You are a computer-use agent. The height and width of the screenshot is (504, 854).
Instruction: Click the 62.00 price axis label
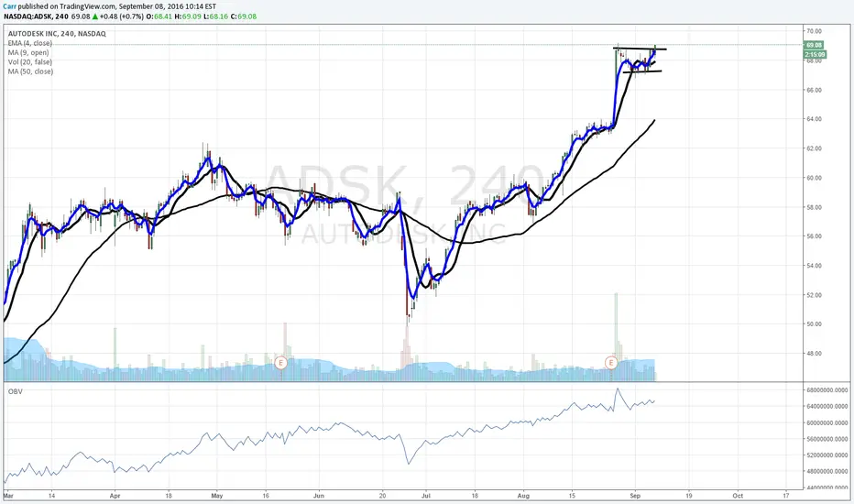[x=815, y=148]
